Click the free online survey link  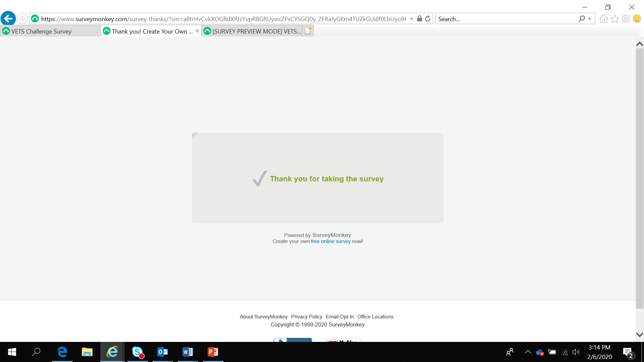pyautogui.click(x=330, y=241)
